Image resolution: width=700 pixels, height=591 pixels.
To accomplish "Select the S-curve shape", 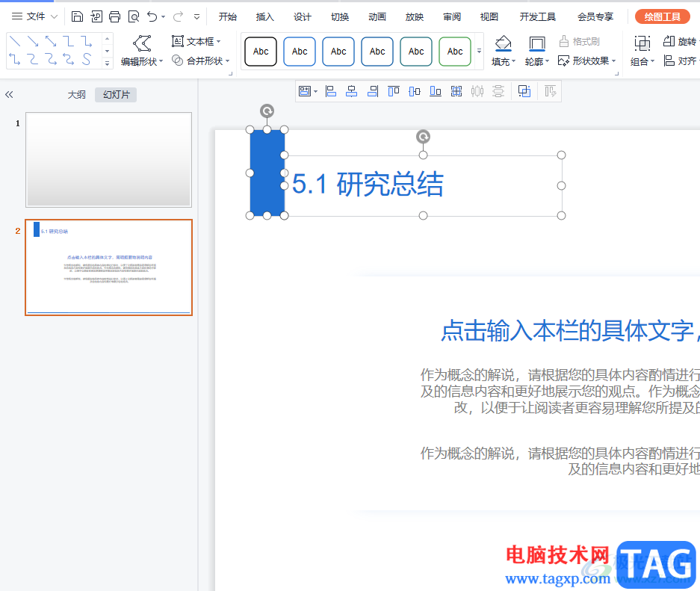I will 86,59.
